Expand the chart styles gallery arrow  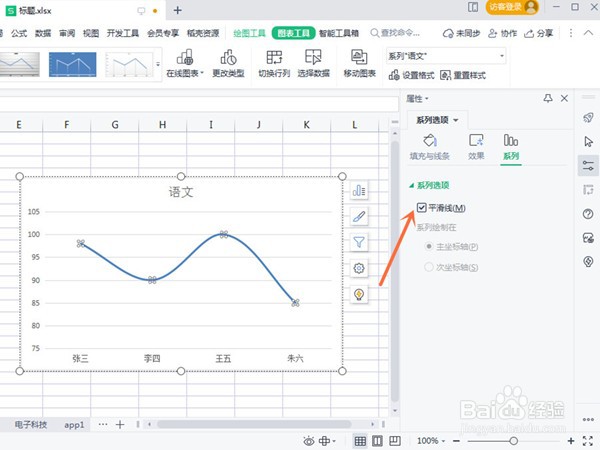coord(158,64)
